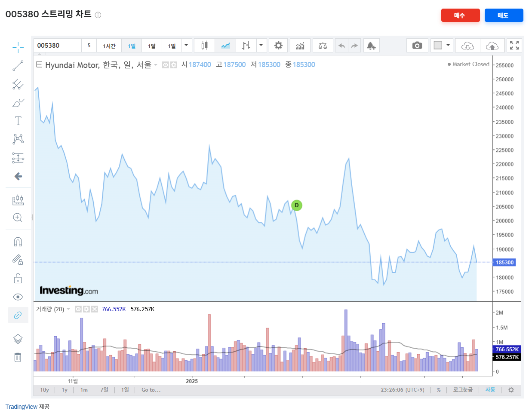Select the 1달 interval
Image resolution: width=532 pixels, height=417 pixels.
click(x=152, y=46)
